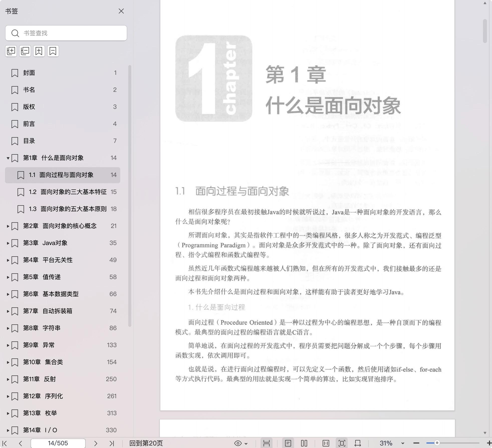Viewport: 492px width, 448px height.
Task: Select bookmark 1.2 面向对象的三大基本特征
Action: pyautogui.click(x=63, y=192)
